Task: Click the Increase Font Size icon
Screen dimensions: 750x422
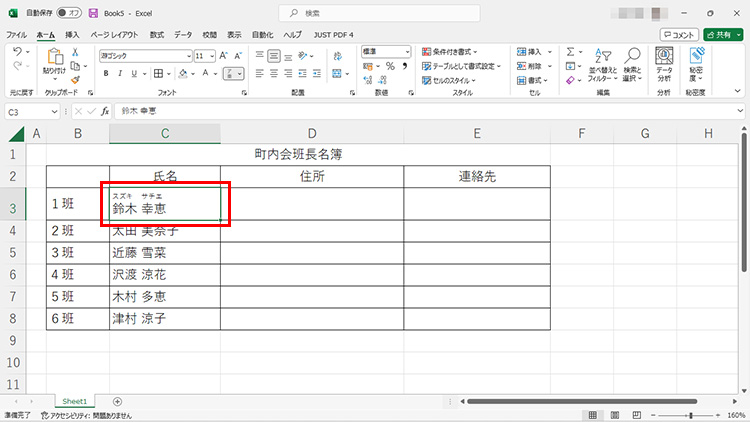Action: pos(225,56)
